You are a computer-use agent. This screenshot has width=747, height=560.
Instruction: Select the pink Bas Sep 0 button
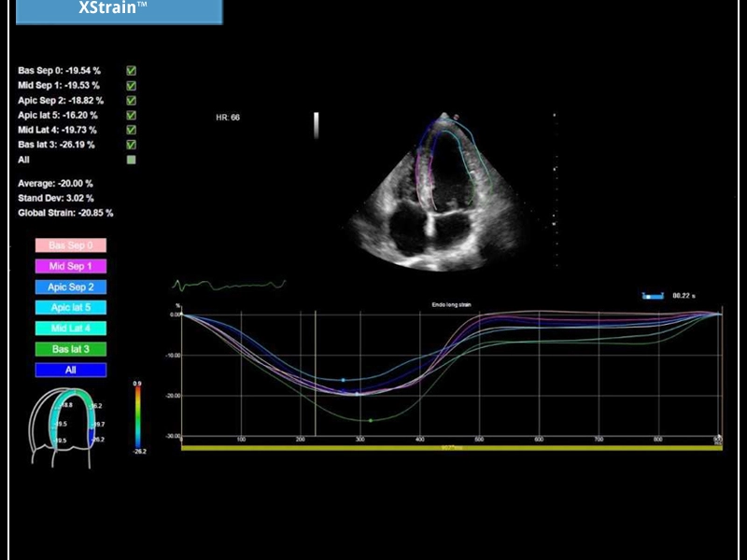pos(71,245)
